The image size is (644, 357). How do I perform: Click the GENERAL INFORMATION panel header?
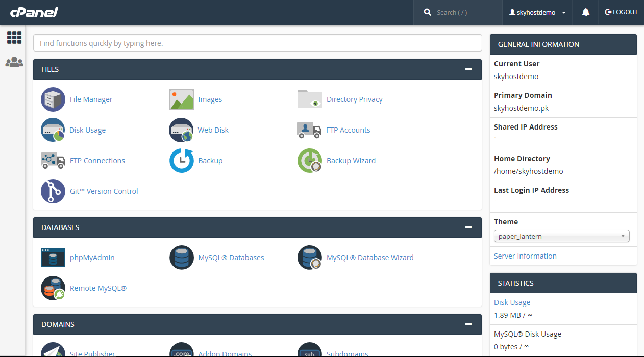pos(563,44)
